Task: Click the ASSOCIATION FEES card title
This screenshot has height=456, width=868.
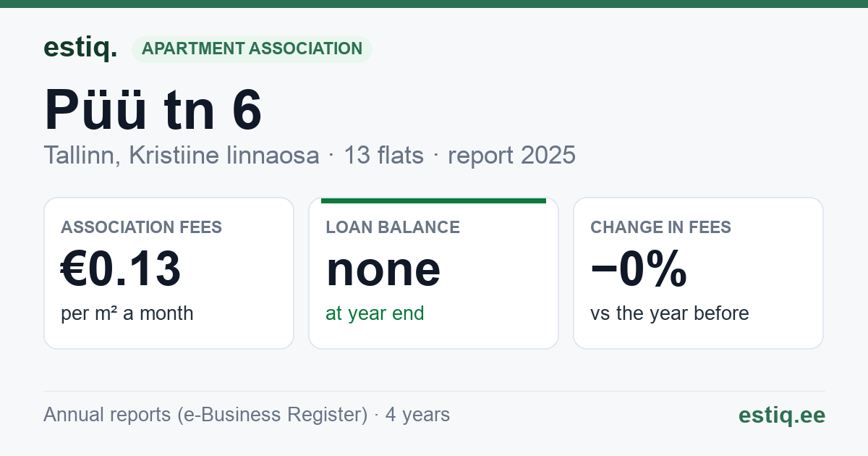Action: point(142,227)
